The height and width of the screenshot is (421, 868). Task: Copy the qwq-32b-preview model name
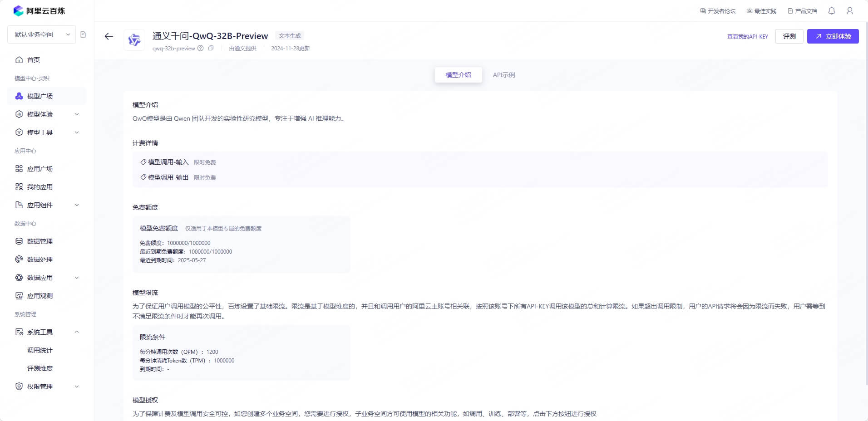210,48
